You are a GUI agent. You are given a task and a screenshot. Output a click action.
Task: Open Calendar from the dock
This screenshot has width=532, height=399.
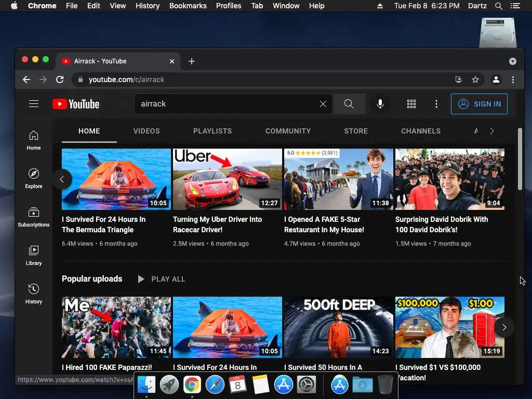[237, 384]
